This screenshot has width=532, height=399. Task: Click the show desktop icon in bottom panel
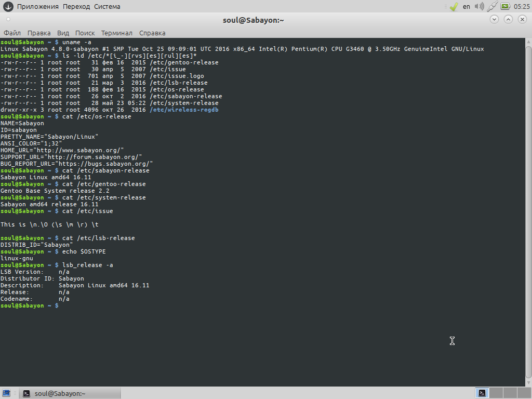[x=6, y=393]
